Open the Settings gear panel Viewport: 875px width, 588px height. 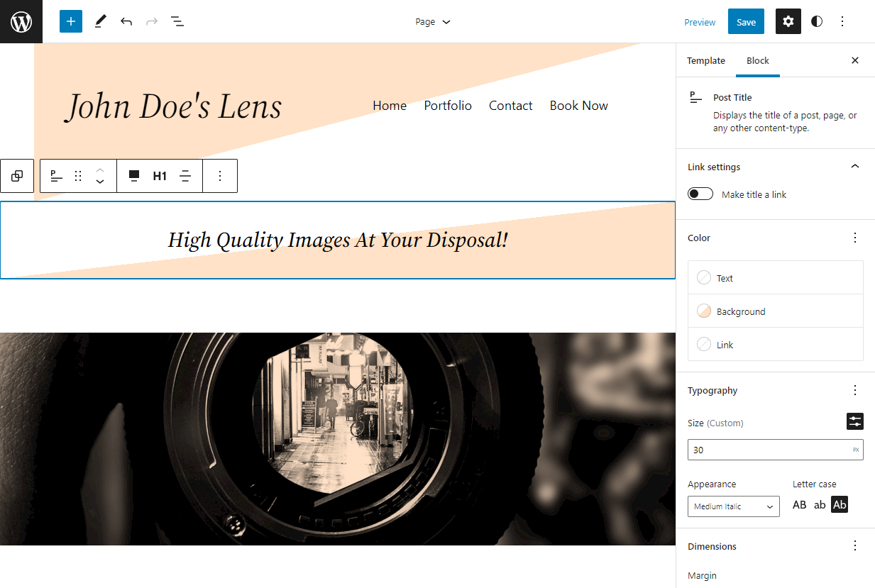coord(788,21)
